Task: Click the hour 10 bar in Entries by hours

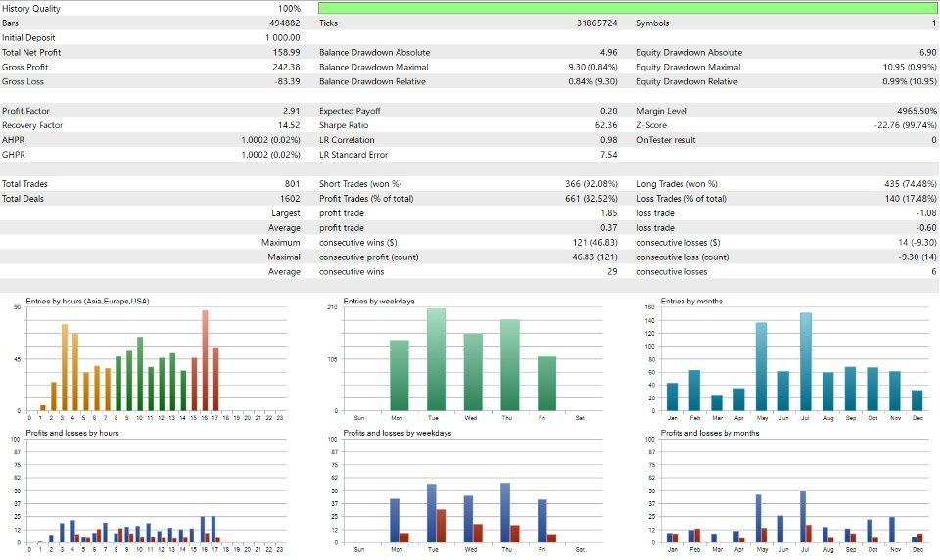Action: coord(140,374)
